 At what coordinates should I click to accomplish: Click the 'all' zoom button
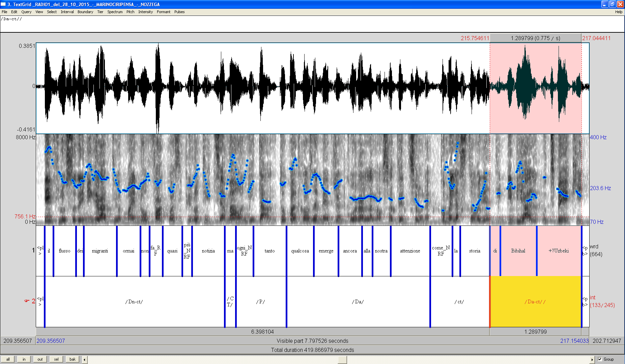point(8,359)
